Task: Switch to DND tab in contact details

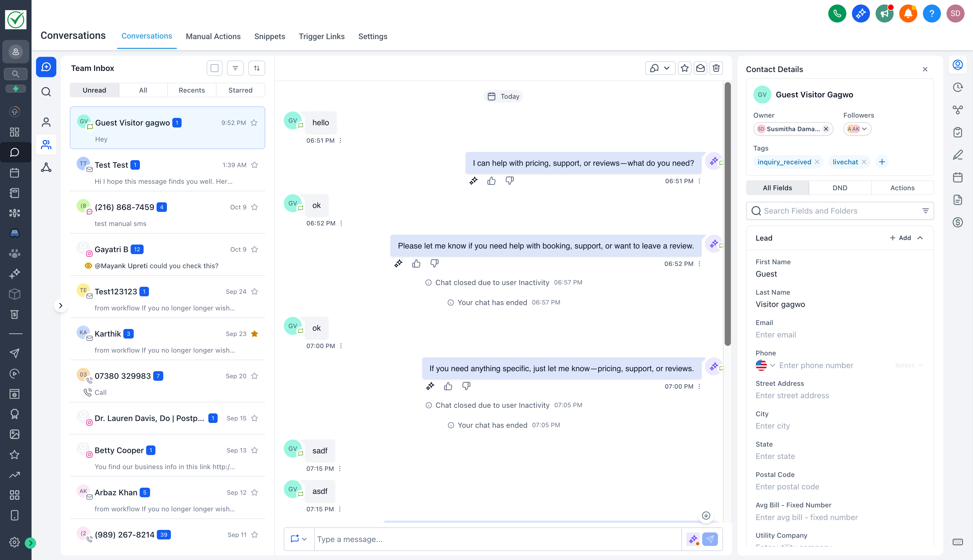Action: (x=840, y=188)
